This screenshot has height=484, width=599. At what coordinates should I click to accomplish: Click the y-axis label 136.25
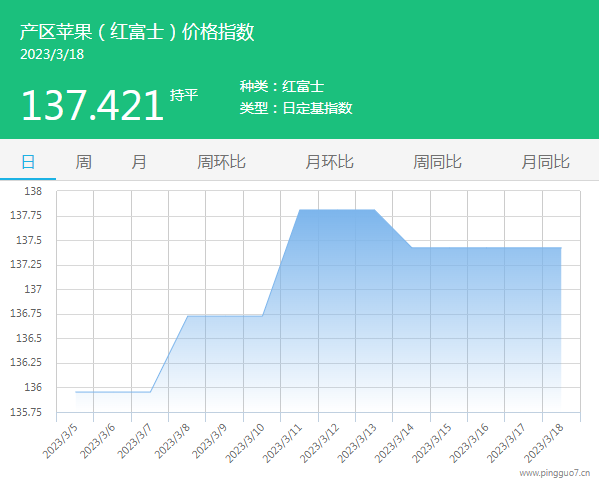click(x=26, y=363)
